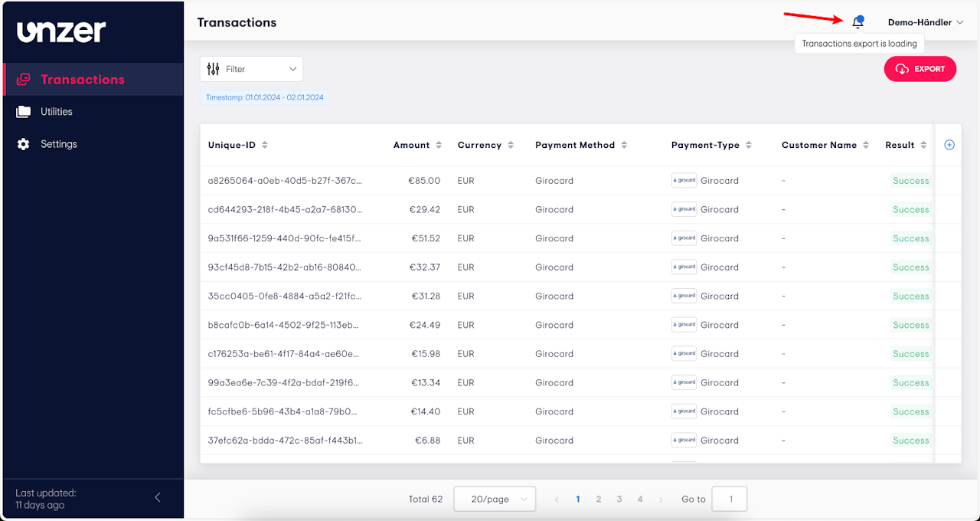
Task: Open the 20/page size selector
Action: coord(495,500)
